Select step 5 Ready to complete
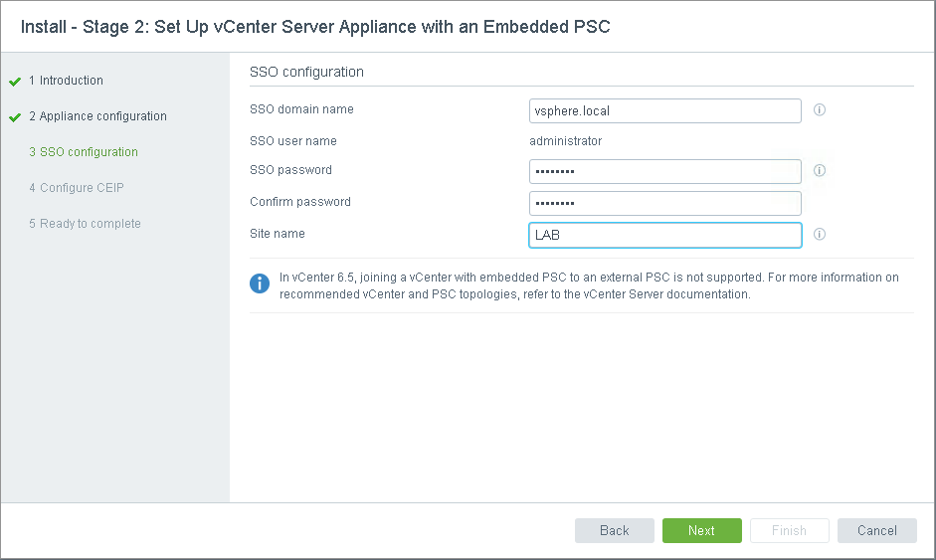Image resolution: width=936 pixels, height=560 pixels. pos(85,224)
